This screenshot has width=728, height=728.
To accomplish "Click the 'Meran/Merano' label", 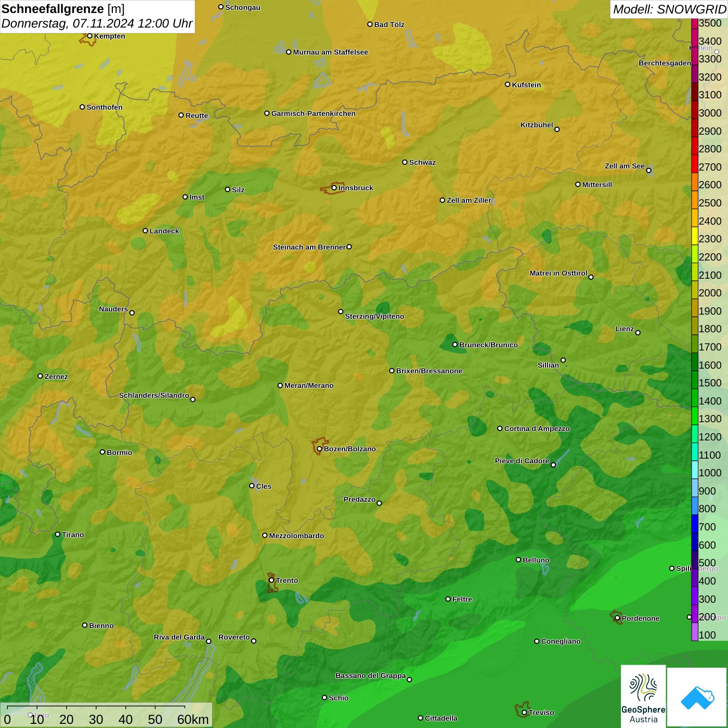I will click(309, 385).
